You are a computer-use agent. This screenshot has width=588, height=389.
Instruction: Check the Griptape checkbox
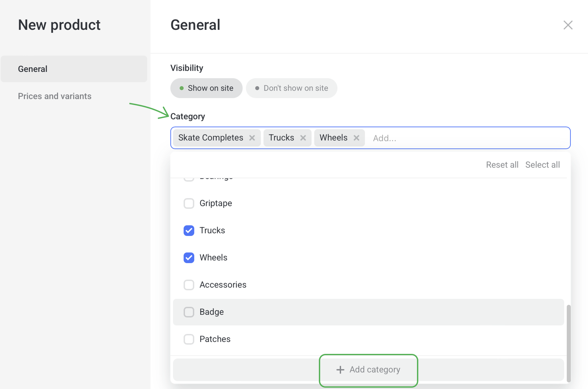pos(189,203)
